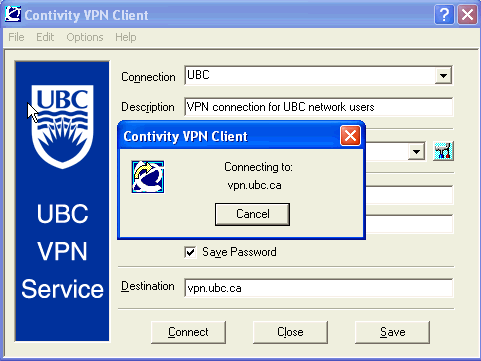Expand the dropdown arrow beside network icon
Screen dimensions: 481x361
(416, 152)
